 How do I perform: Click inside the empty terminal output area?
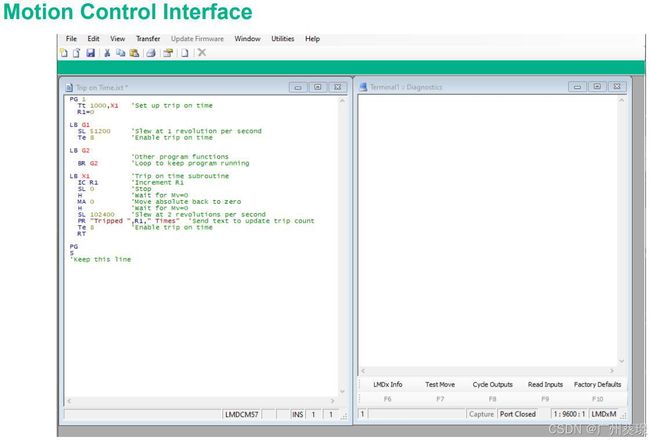pos(488,230)
